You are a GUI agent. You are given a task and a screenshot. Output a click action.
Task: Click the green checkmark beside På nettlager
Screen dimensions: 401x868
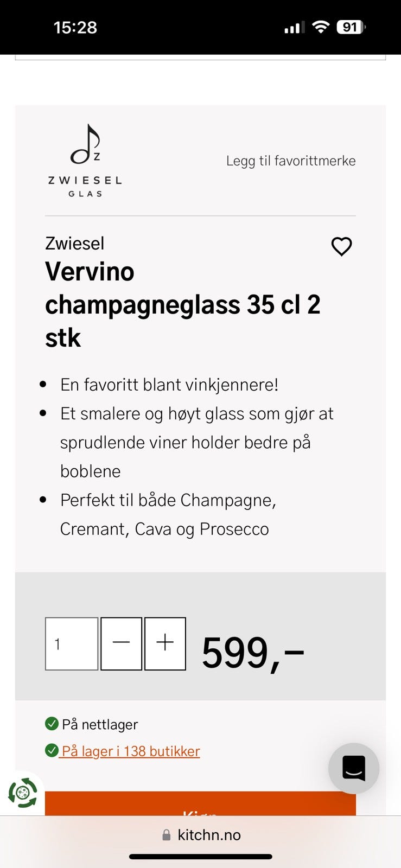pos(52,724)
